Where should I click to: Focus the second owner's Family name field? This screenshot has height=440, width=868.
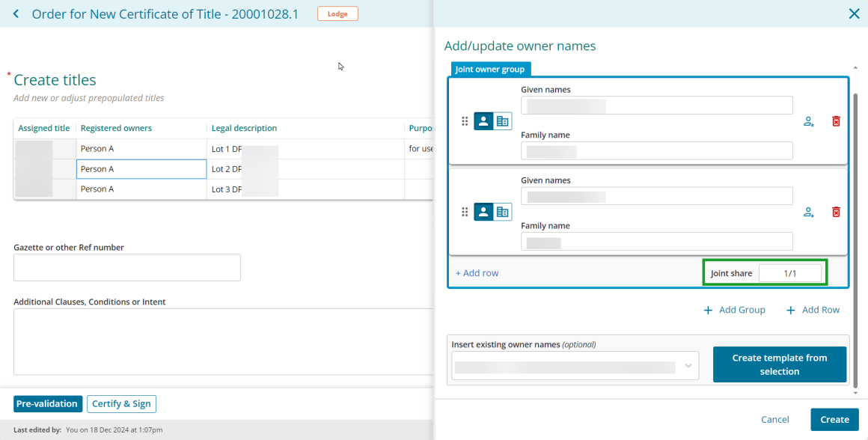(656, 241)
